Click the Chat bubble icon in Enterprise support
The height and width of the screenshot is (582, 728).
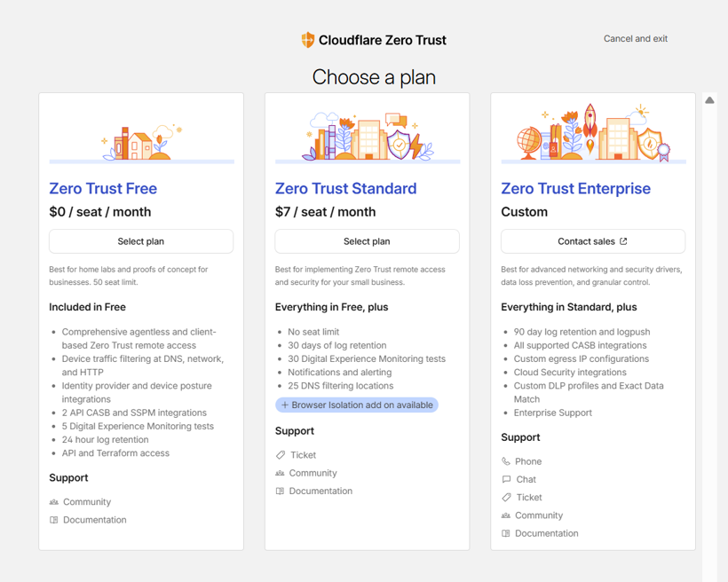pos(506,479)
